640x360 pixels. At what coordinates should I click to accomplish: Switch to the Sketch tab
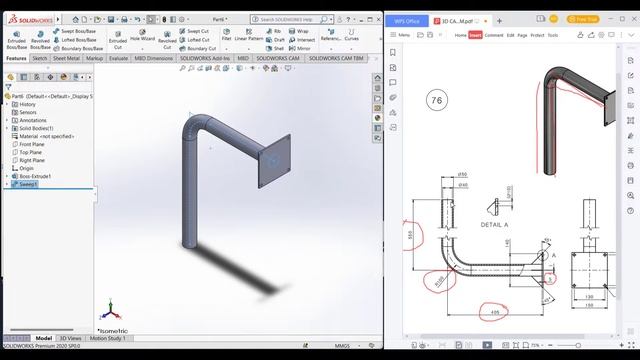(40, 58)
